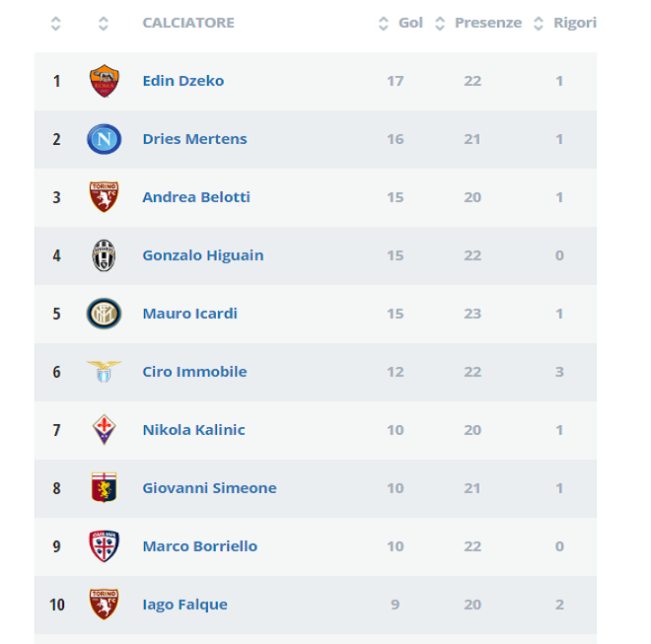Image resolution: width=651 pixels, height=644 pixels.
Task: Click Torino crest beside Iago Falque
Action: (104, 605)
